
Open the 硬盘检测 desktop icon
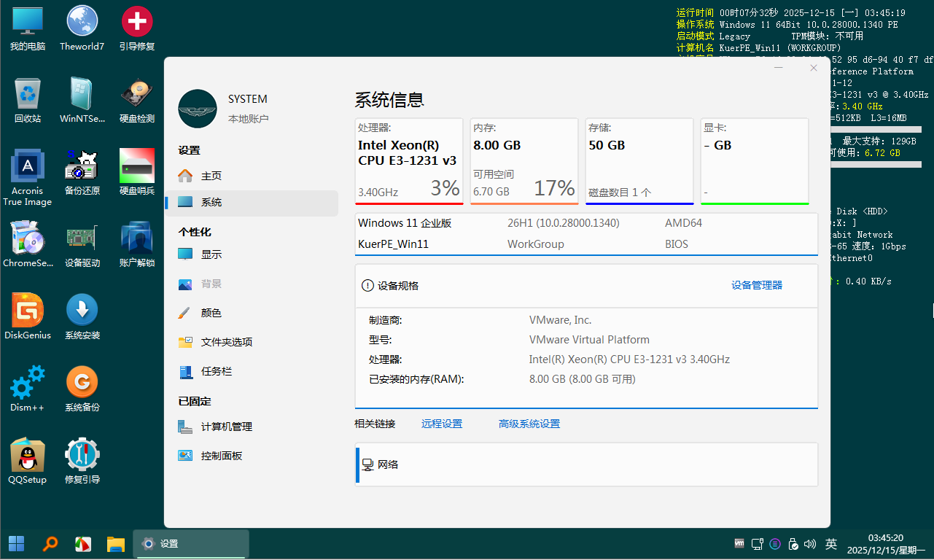tap(137, 95)
